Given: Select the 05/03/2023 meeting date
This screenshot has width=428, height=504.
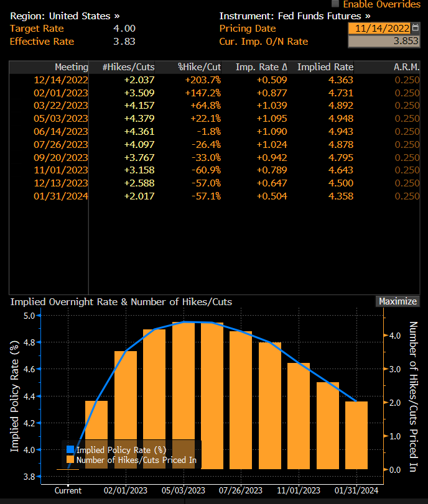Looking at the screenshot, I should pos(61,118).
